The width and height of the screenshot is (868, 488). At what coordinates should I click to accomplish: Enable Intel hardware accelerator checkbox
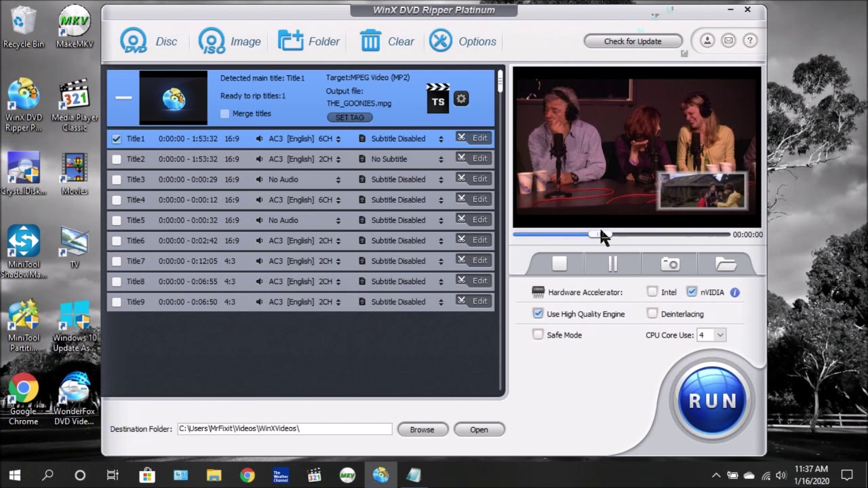(x=652, y=292)
